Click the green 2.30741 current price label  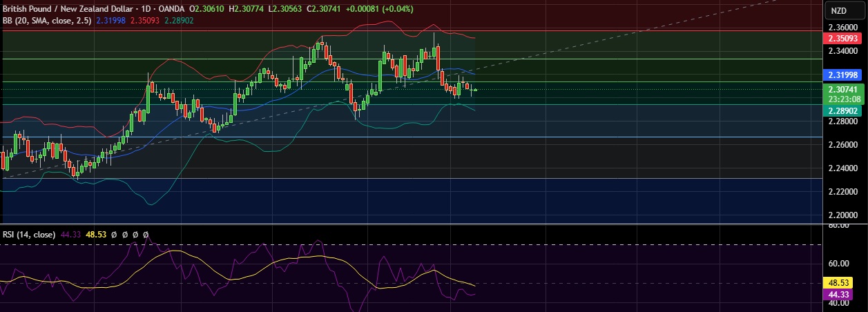pyautogui.click(x=844, y=90)
